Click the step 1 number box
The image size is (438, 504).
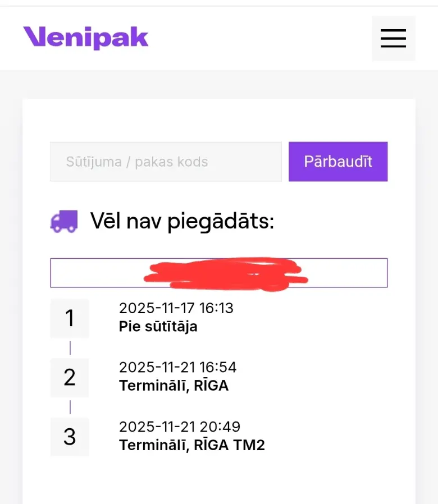point(70,318)
